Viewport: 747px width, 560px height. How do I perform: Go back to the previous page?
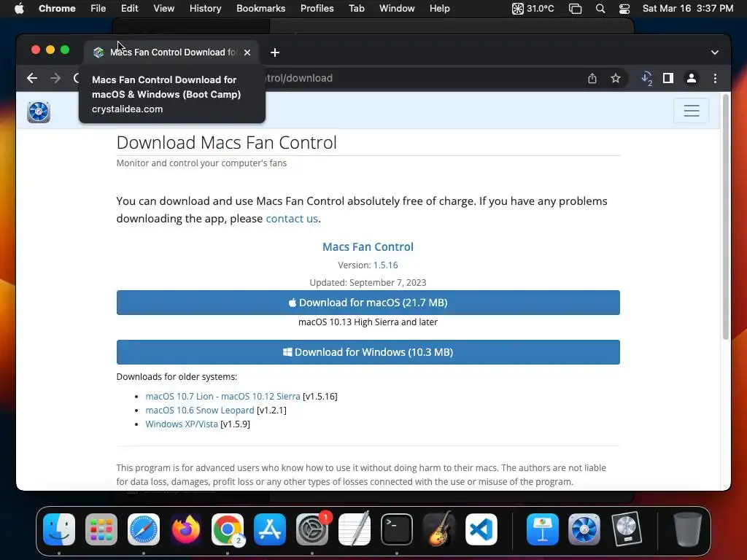coord(32,78)
